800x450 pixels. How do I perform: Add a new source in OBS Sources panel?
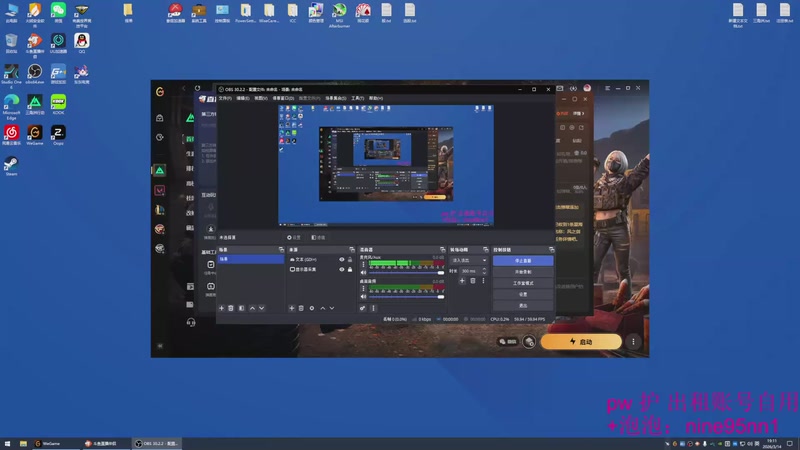tap(292, 308)
